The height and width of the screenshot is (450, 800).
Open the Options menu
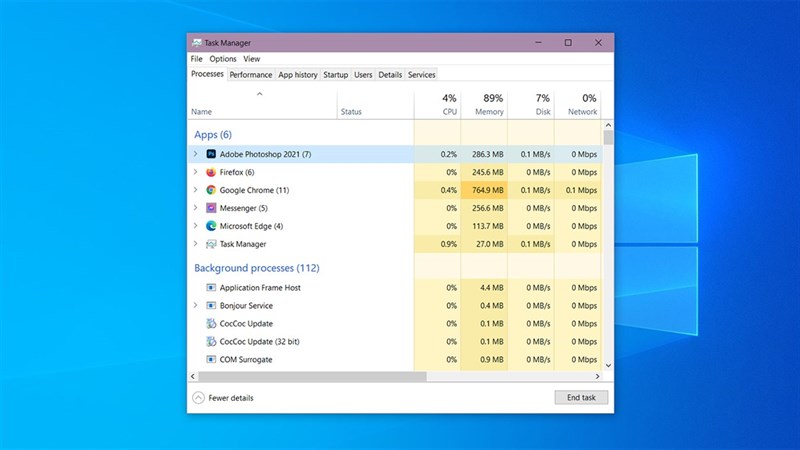coord(223,59)
